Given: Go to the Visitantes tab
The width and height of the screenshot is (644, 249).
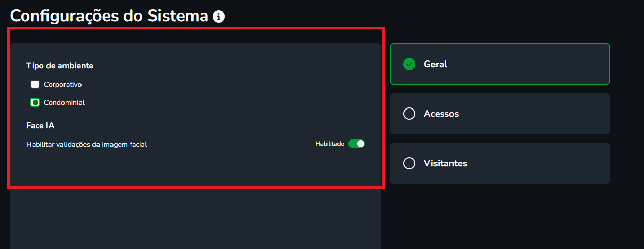Looking at the screenshot, I should click(x=500, y=163).
